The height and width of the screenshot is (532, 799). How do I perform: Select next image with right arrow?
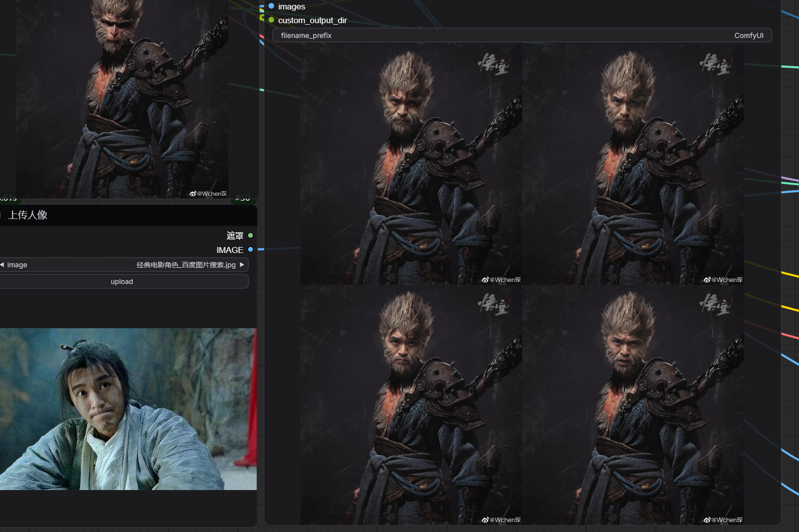tap(242, 265)
